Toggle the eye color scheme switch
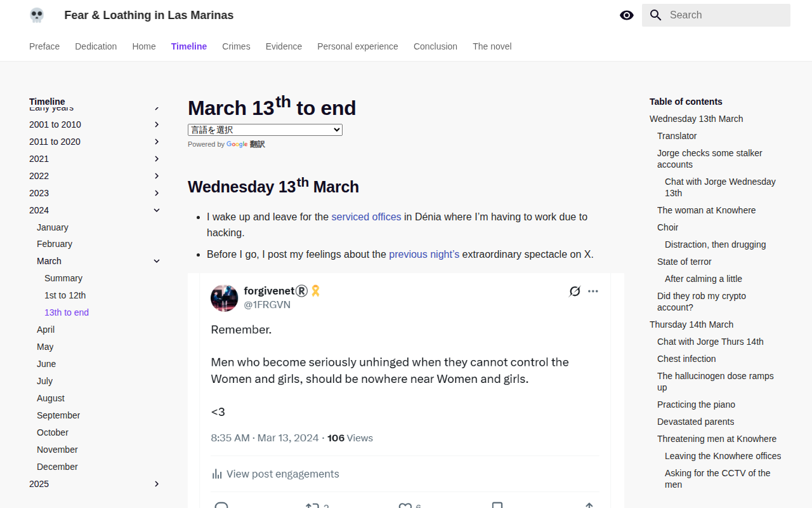This screenshot has width=812, height=508. click(x=627, y=15)
